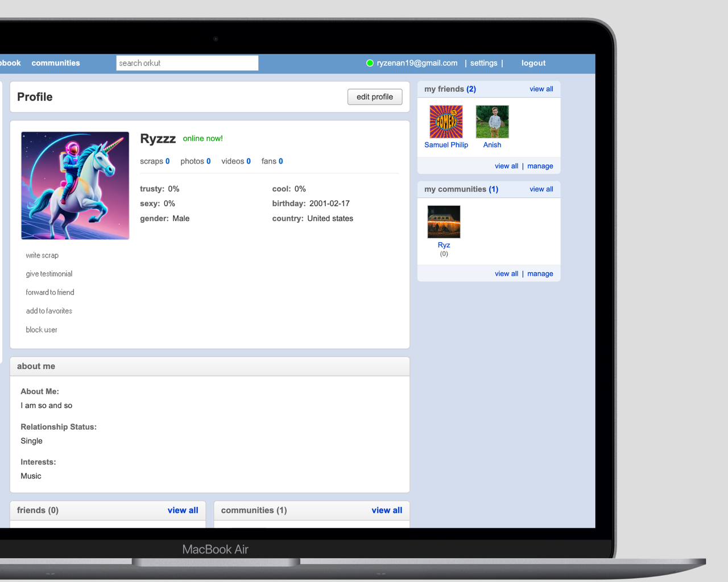Click the logout option
Screen dimensions: 728x582
pos(533,63)
